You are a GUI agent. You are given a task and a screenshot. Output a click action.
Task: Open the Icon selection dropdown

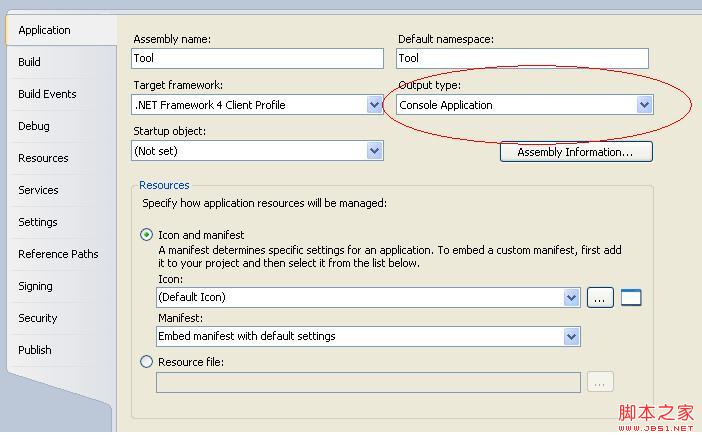(x=571, y=297)
